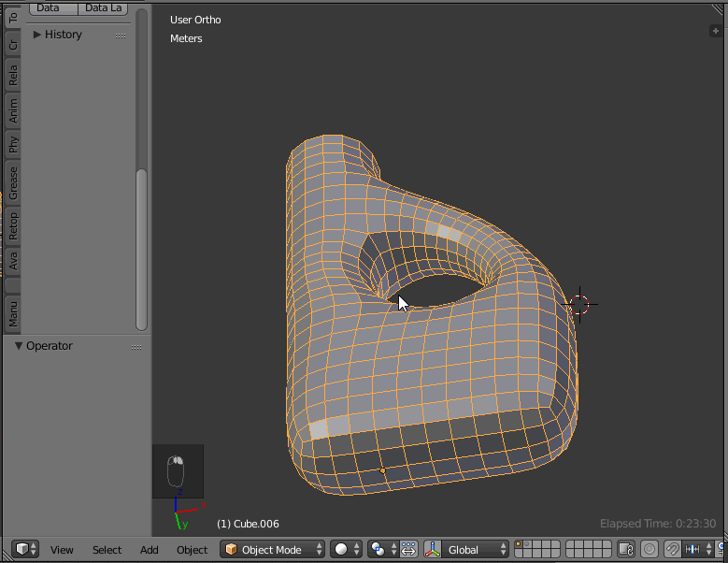
Task: Open the Select menu
Action: [107, 550]
